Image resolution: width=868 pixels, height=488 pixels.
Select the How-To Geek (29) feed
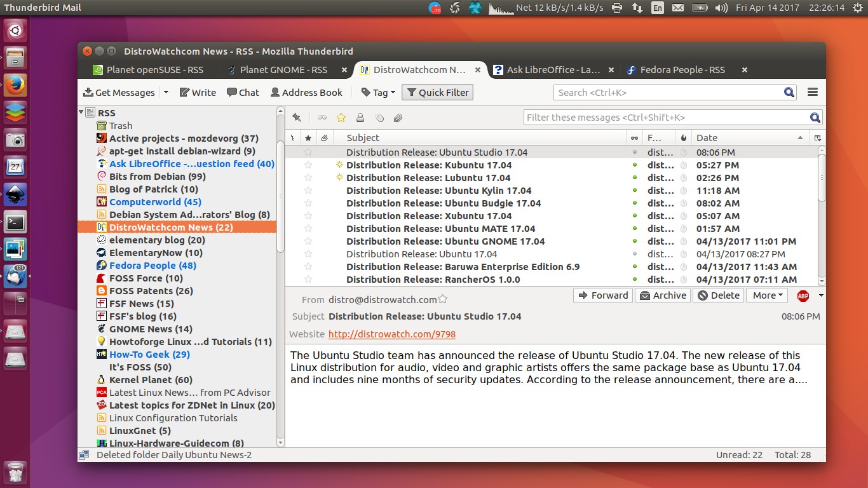[149, 355]
